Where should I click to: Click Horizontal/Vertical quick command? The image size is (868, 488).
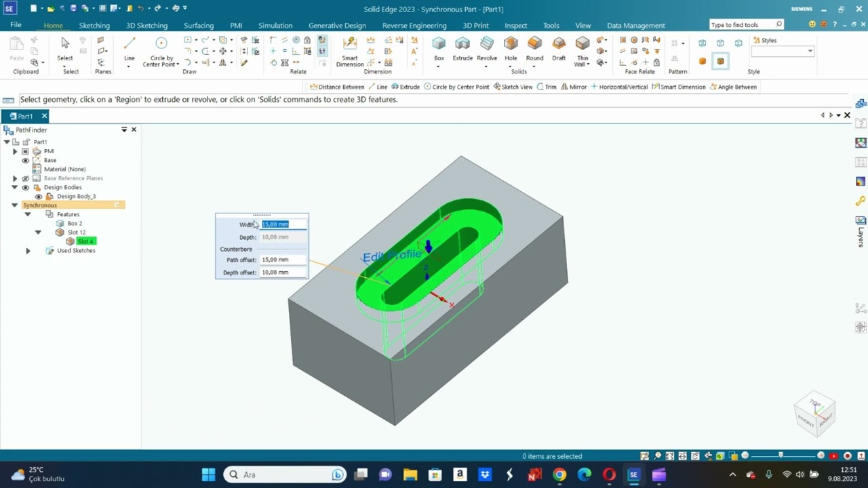pos(620,87)
